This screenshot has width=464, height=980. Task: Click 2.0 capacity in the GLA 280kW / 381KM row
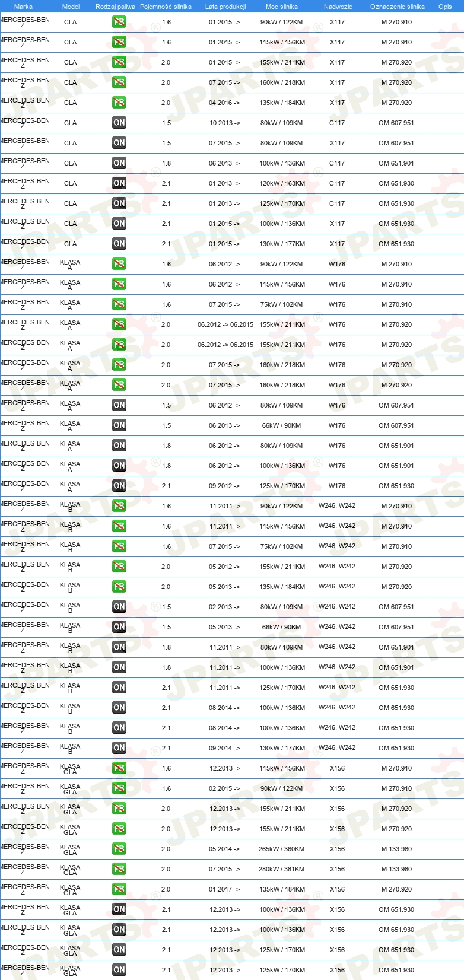point(166,869)
